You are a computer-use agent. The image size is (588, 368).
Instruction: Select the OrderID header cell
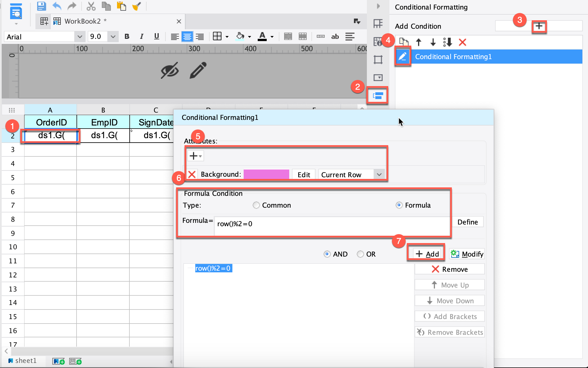click(x=51, y=122)
